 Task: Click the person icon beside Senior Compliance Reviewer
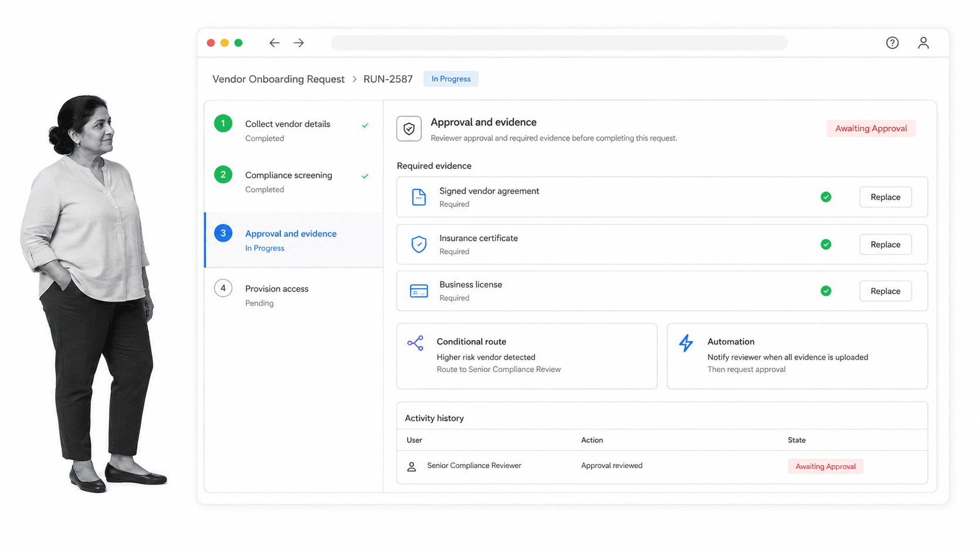pos(411,466)
